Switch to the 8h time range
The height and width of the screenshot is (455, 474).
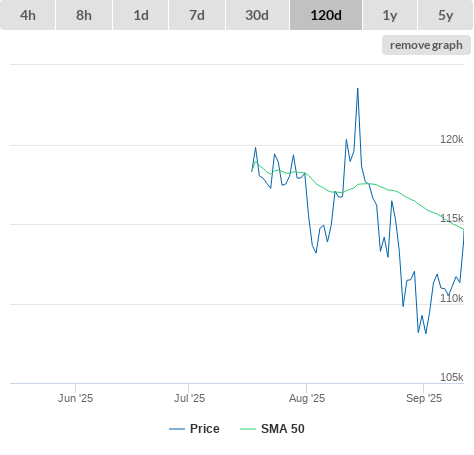tap(84, 15)
